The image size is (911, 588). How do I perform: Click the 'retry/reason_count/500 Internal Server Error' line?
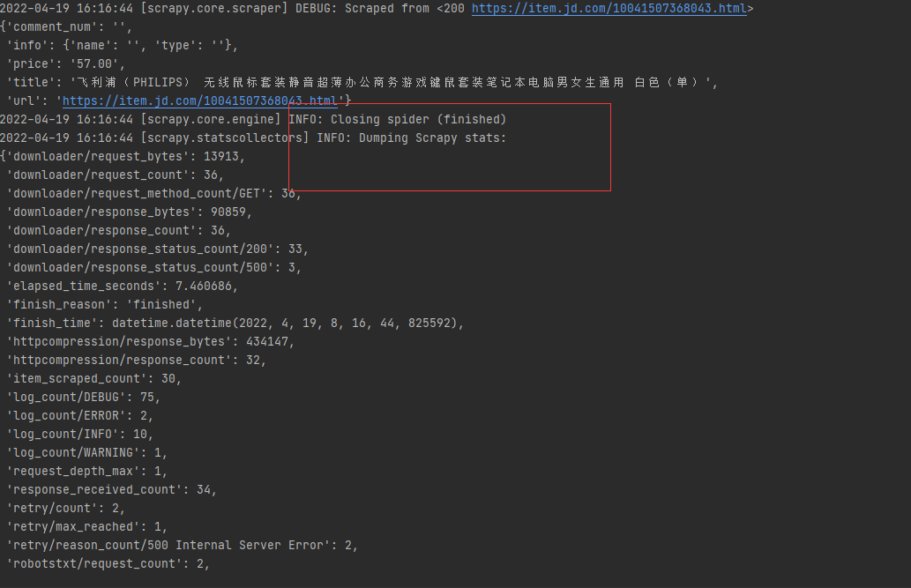point(181,545)
